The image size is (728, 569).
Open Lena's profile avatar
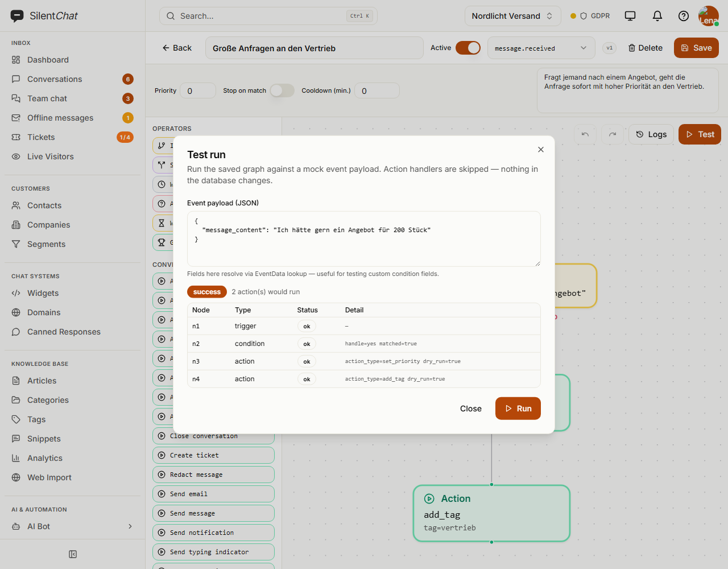coord(709,16)
